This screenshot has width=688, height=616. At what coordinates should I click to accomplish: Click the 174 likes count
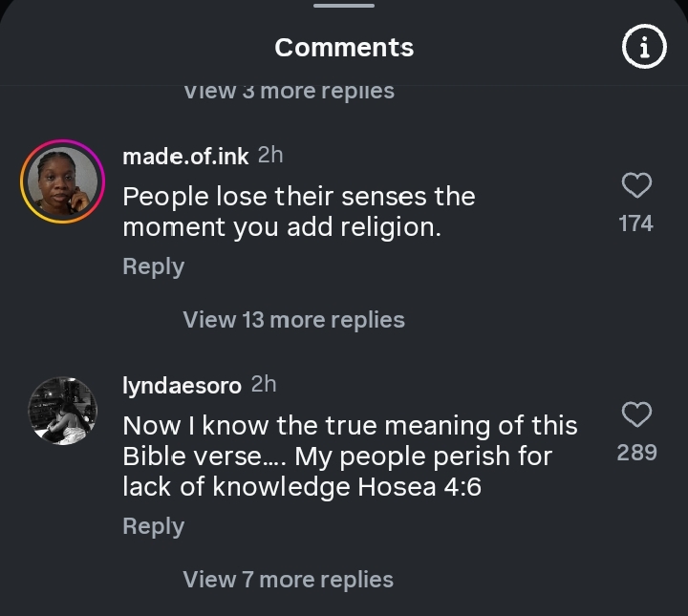[x=636, y=223]
